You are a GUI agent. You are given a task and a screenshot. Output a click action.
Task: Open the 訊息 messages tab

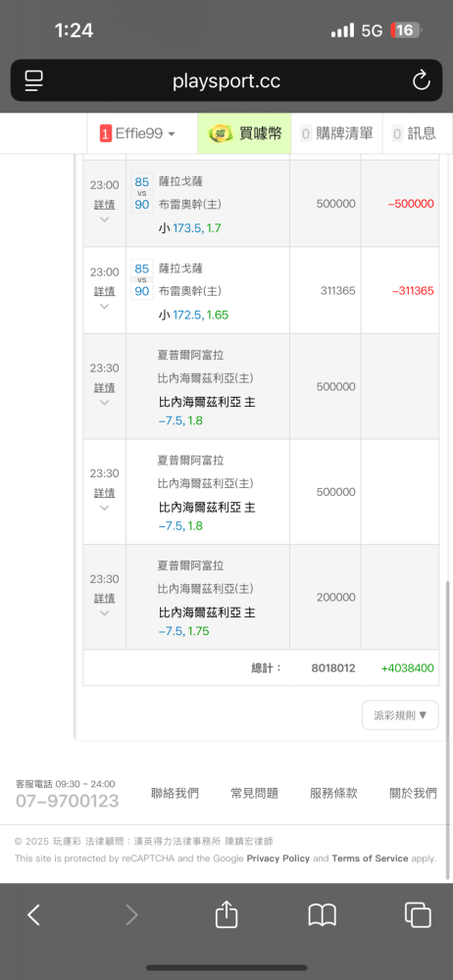click(x=414, y=133)
